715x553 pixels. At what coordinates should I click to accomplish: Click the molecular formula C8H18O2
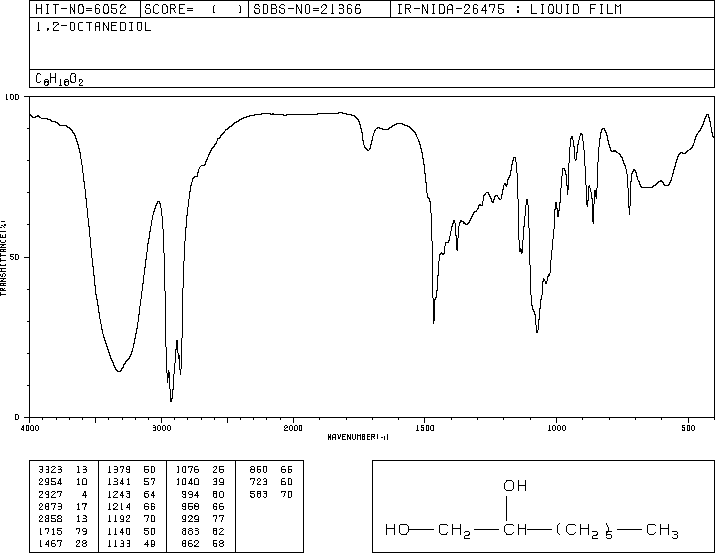[59, 80]
